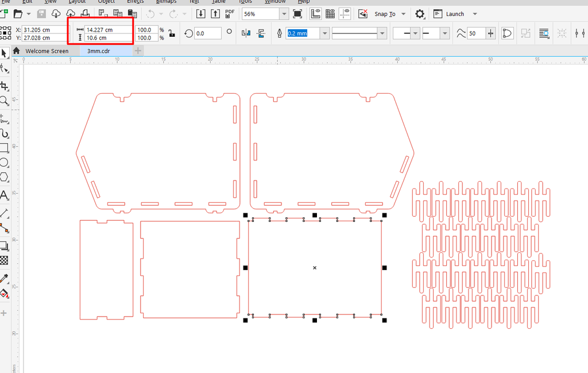Click the object height field 10.6 cm
This screenshot has height=373, width=588.
click(x=108, y=38)
